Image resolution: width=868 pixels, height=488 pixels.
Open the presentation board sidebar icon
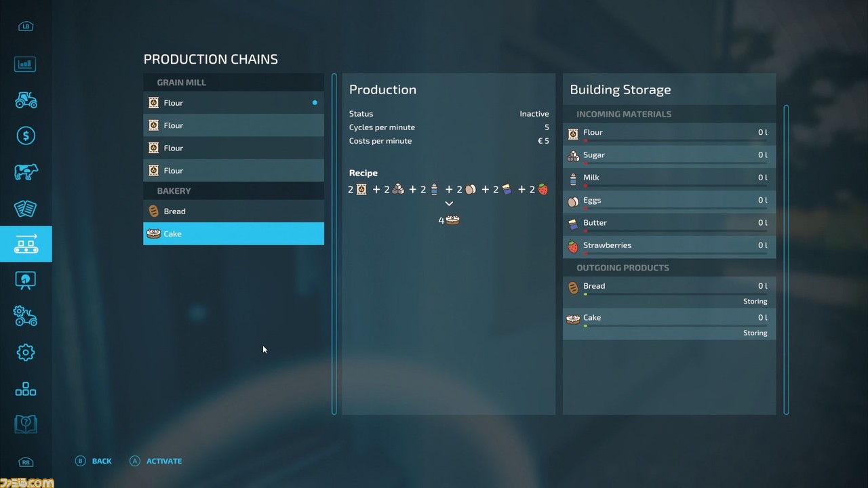26,280
